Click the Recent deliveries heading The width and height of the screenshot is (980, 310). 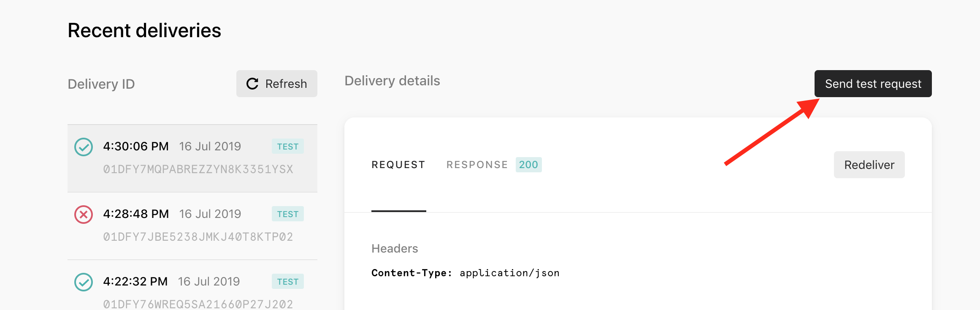click(x=144, y=30)
